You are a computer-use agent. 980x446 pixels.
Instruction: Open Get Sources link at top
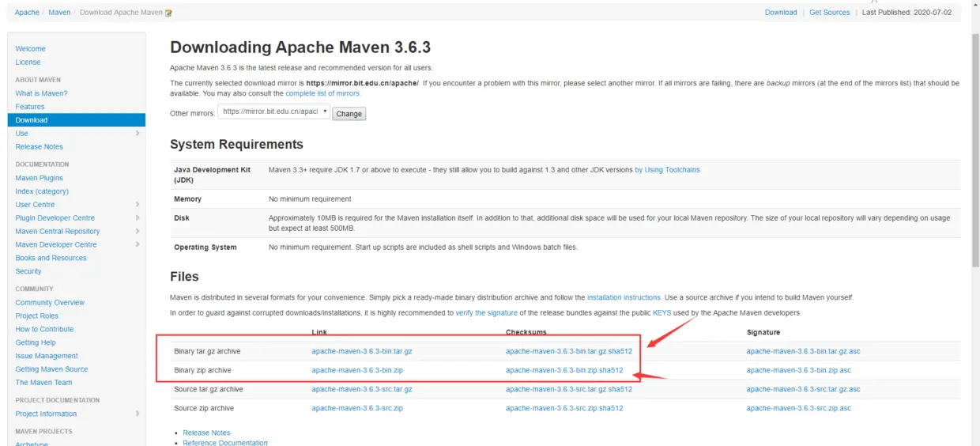(x=829, y=13)
